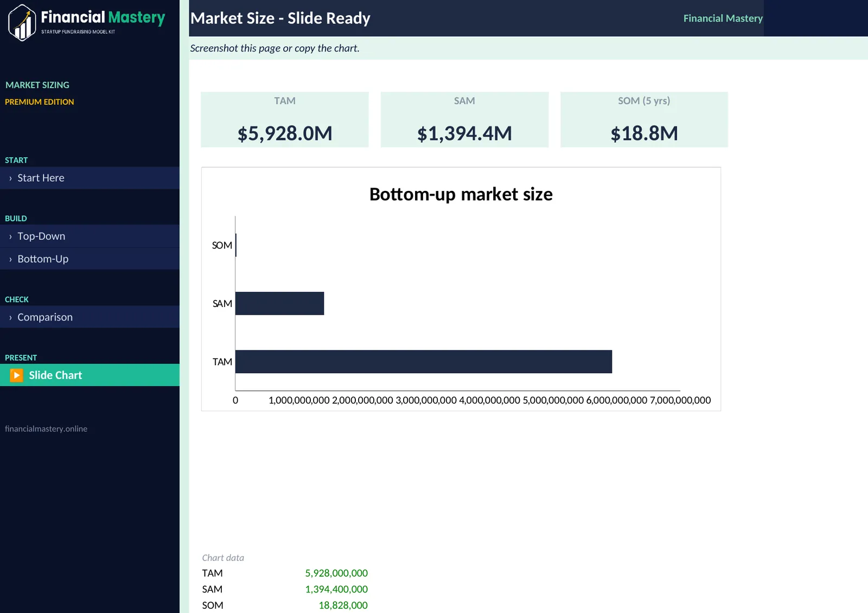The height and width of the screenshot is (613, 868).
Task: Click the orange play icon beside Slide Chart
Action: 17,375
